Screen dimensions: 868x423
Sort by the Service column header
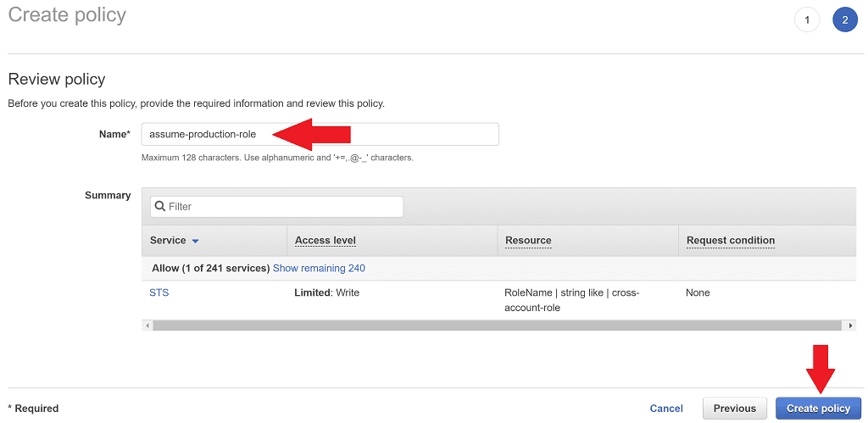tap(168, 241)
